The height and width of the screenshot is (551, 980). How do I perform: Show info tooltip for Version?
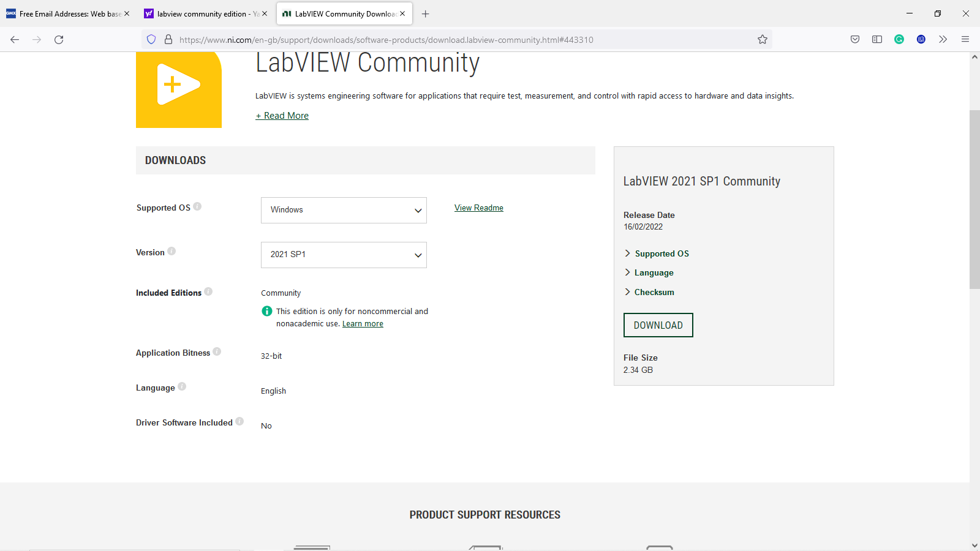point(171,251)
